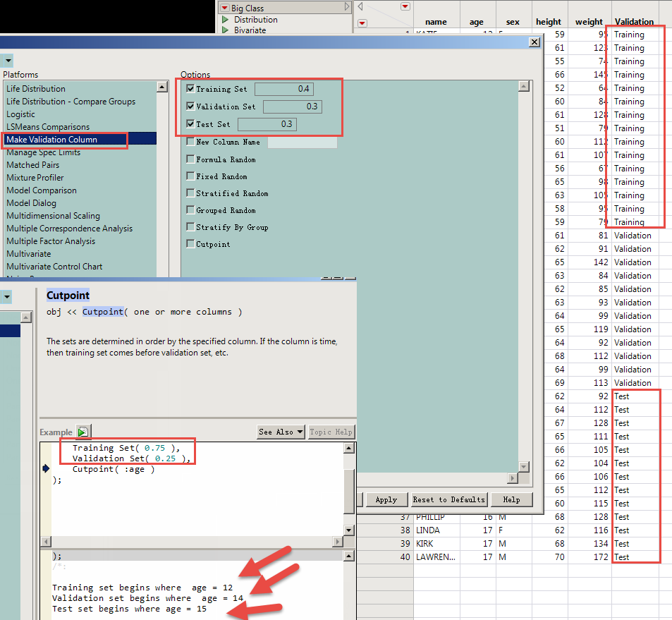Click the Training Set value field 0.4
This screenshot has height=620, width=672.
tap(284, 89)
